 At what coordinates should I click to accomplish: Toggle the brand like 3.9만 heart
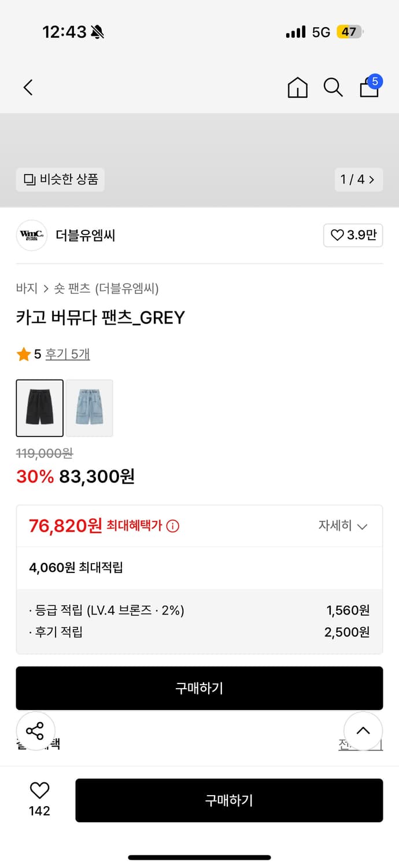353,236
